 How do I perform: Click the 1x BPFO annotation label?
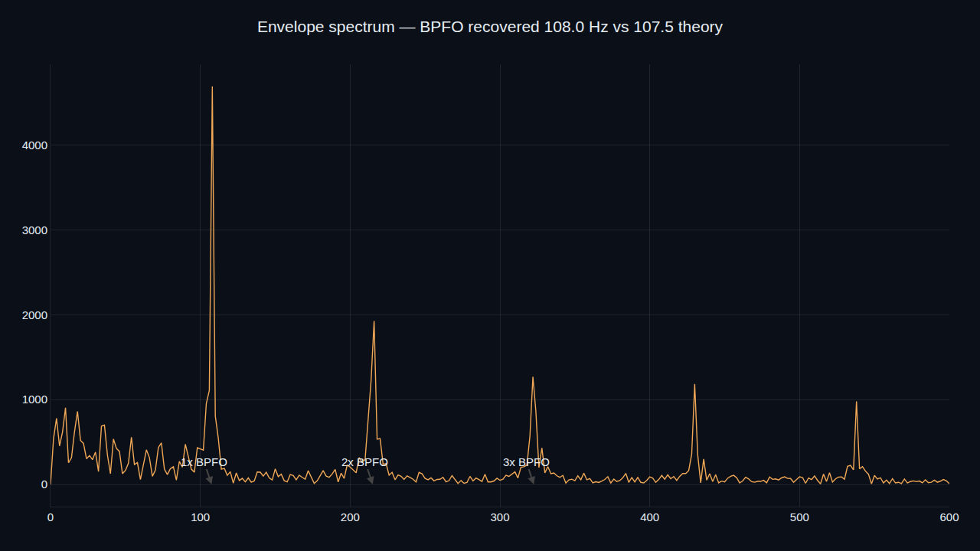tap(204, 462)
